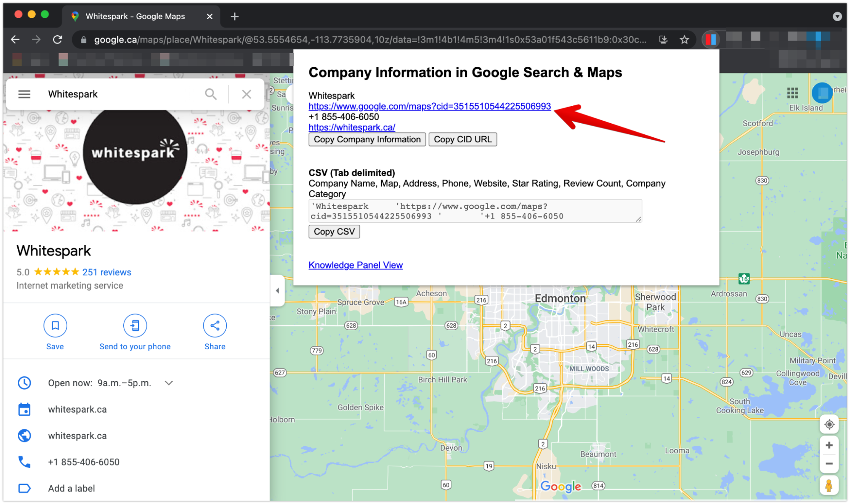
Task: Bookmark this page with star icon
Action: [x=684, y=40]
